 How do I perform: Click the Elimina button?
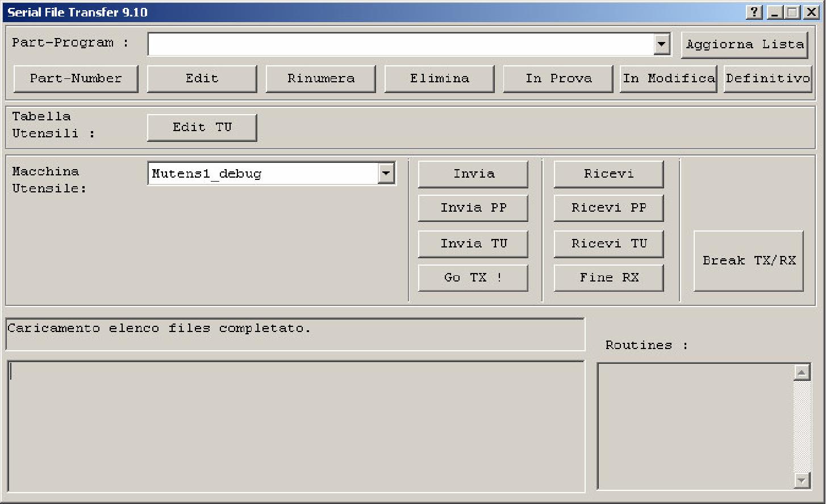(439, 79)
